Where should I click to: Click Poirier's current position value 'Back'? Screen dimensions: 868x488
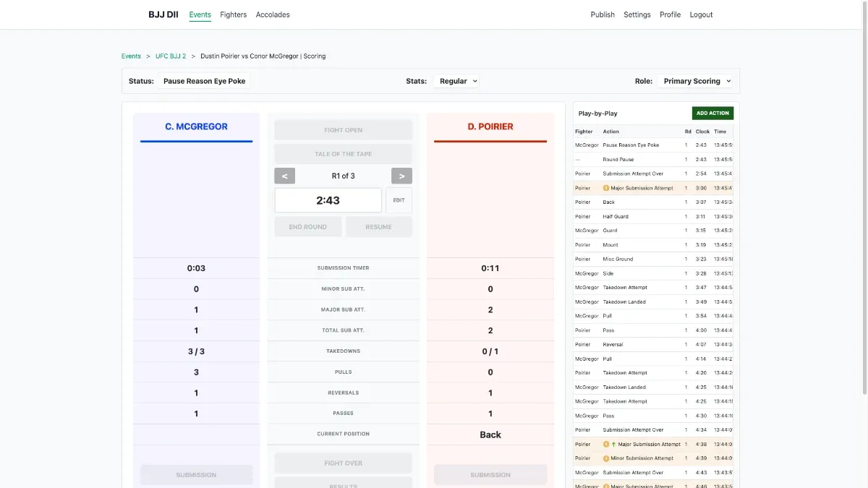pyautogui.click(x=490, y=435)
